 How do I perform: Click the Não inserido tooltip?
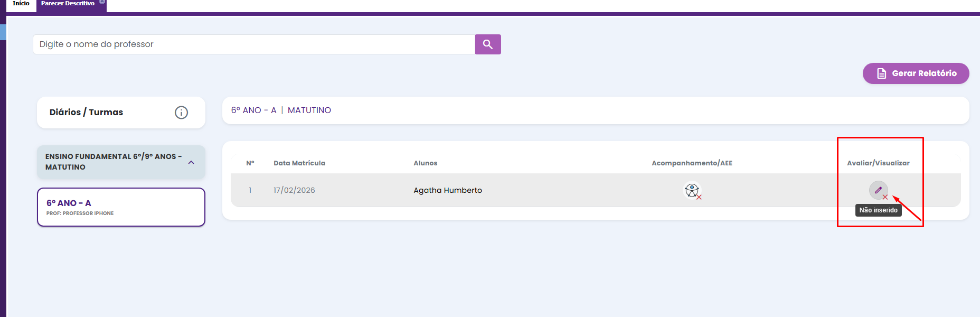(x=878, y=210)
